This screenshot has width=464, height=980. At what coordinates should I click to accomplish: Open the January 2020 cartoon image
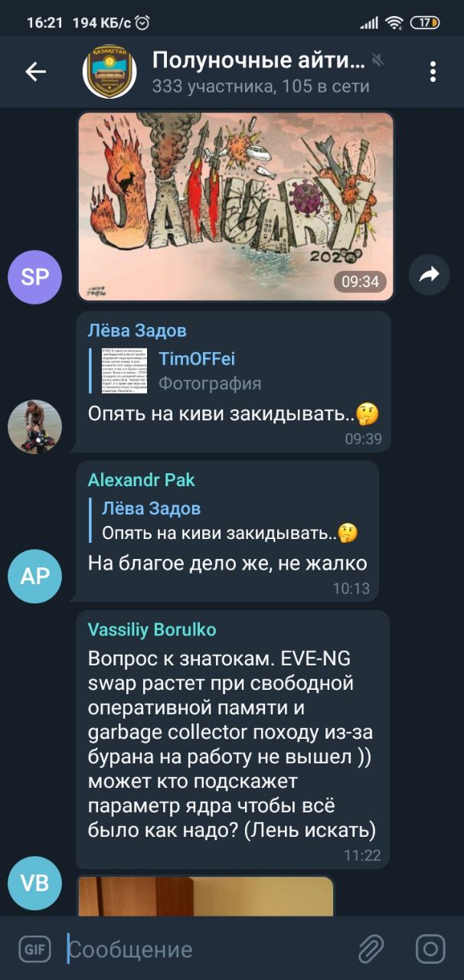(x=236, y=206)
